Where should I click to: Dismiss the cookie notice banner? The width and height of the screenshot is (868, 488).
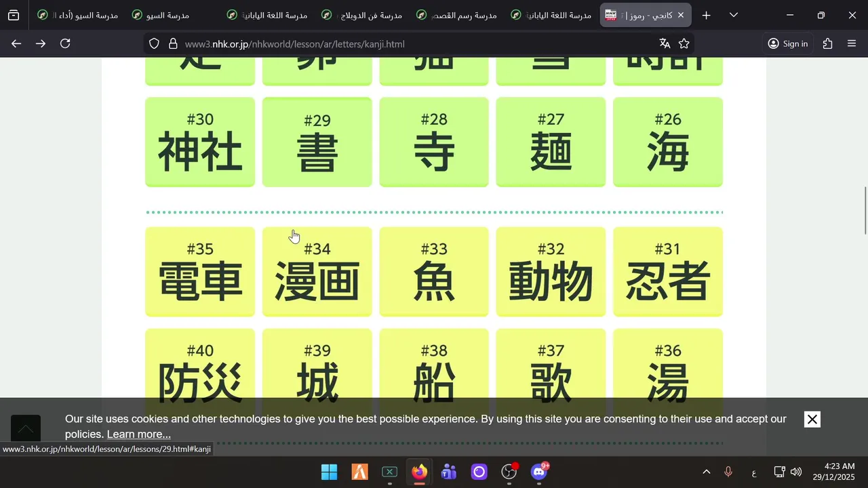tap(812, 420)
